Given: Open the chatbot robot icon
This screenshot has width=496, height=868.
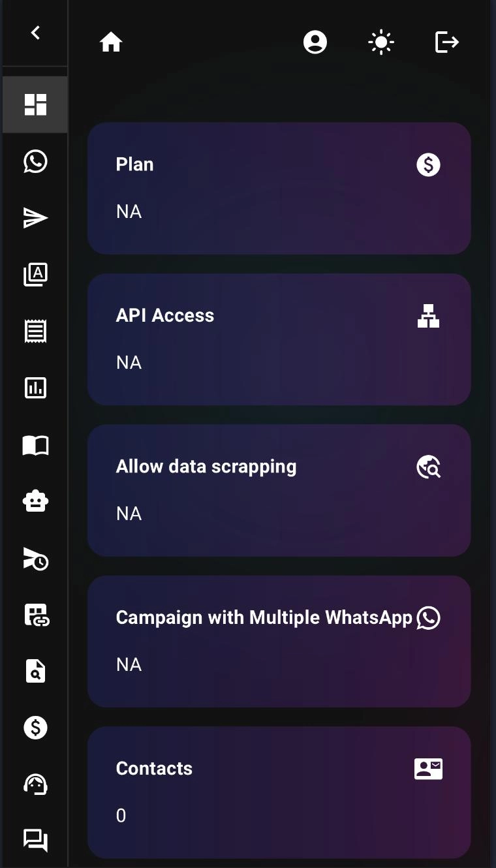Looking at the screenshot, I should click(x=35, y=502).
